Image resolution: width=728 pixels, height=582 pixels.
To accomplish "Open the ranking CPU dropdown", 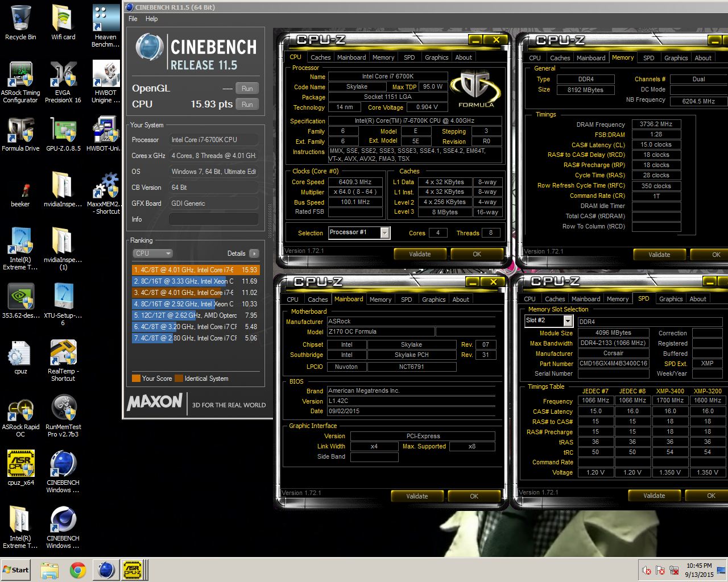I will [x=152, y=253].
